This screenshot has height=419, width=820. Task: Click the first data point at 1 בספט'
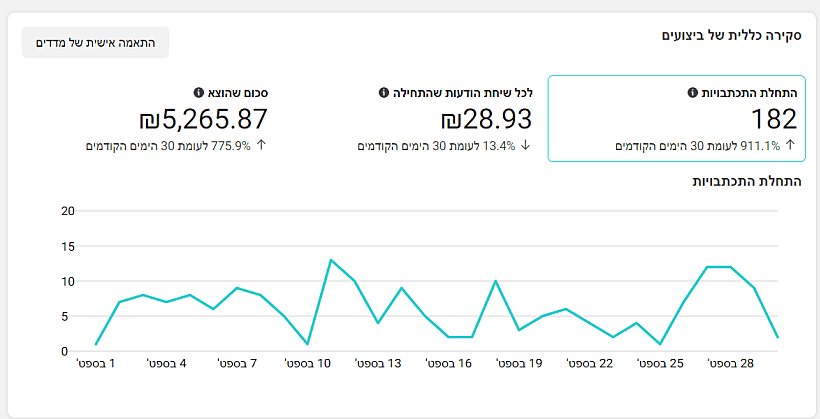96,344
